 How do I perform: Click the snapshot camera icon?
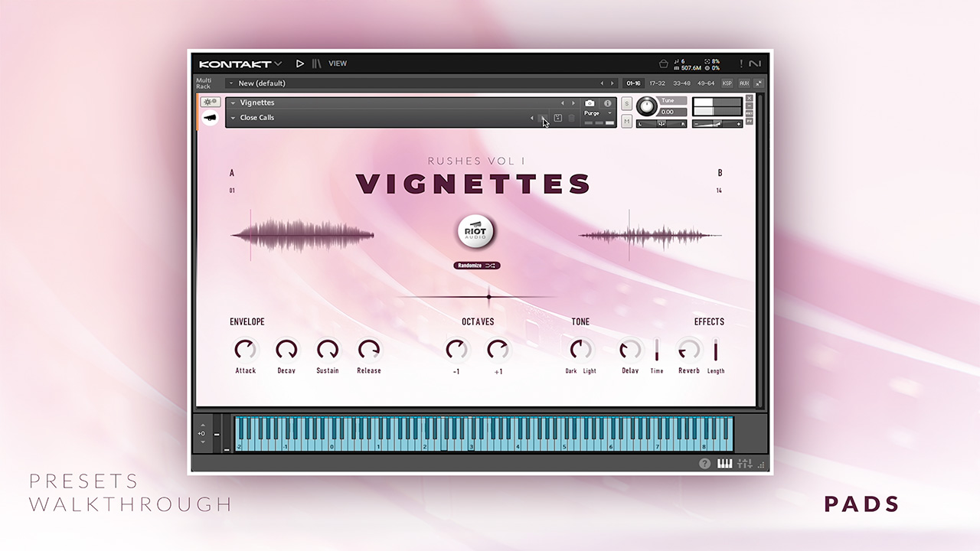coord(590,103)
